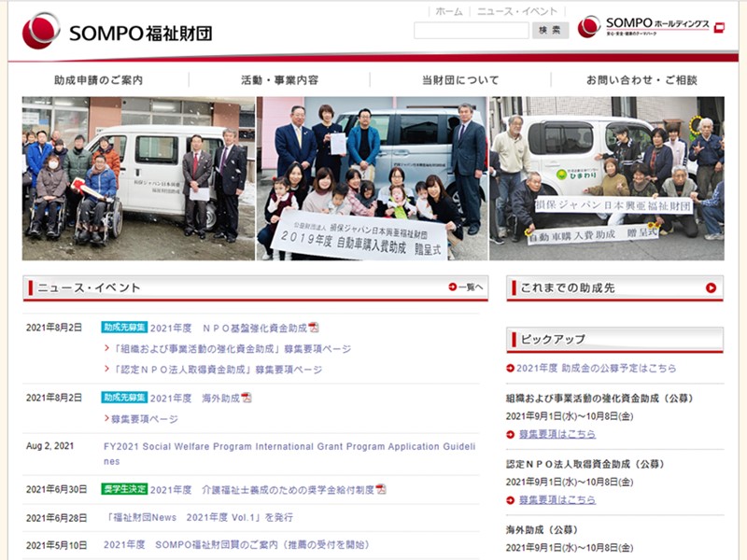Click the center 2019年度 自動車購入費助成 photo
The width and height of the screenshot is (747, 560).
click(372, 178)
